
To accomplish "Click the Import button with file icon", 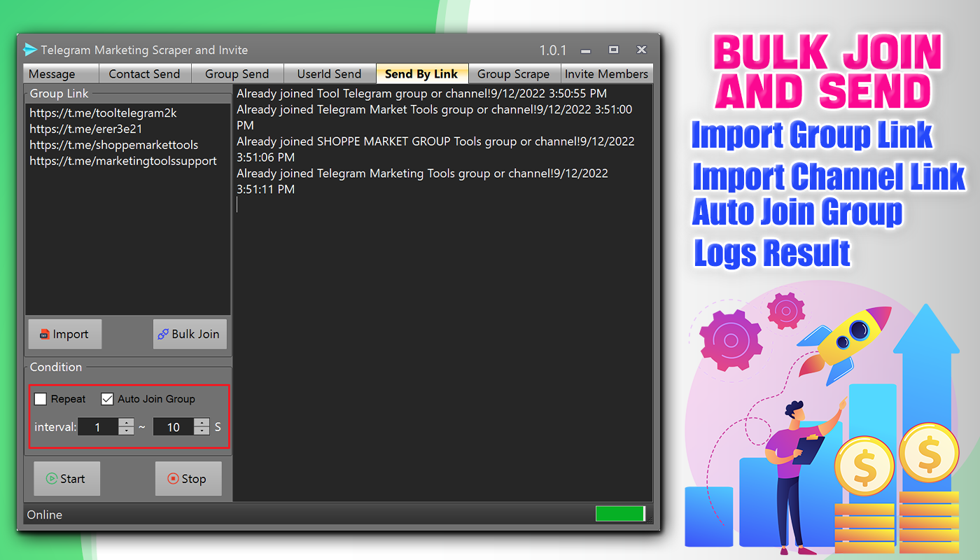I will (64, 334).
